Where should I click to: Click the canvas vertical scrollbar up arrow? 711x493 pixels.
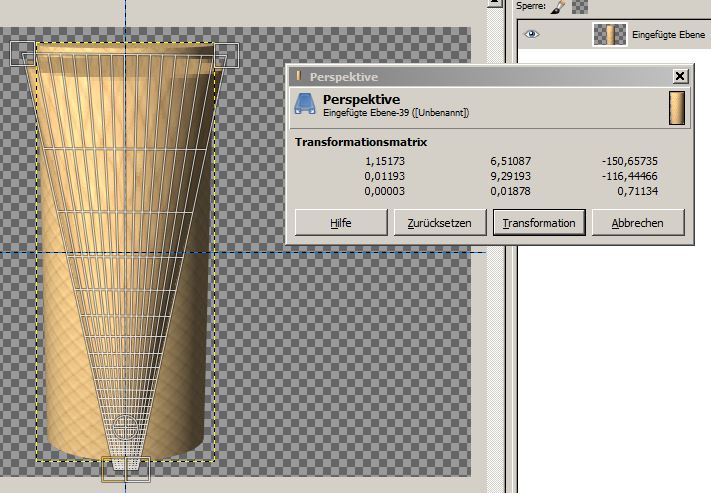pos(495,3)
